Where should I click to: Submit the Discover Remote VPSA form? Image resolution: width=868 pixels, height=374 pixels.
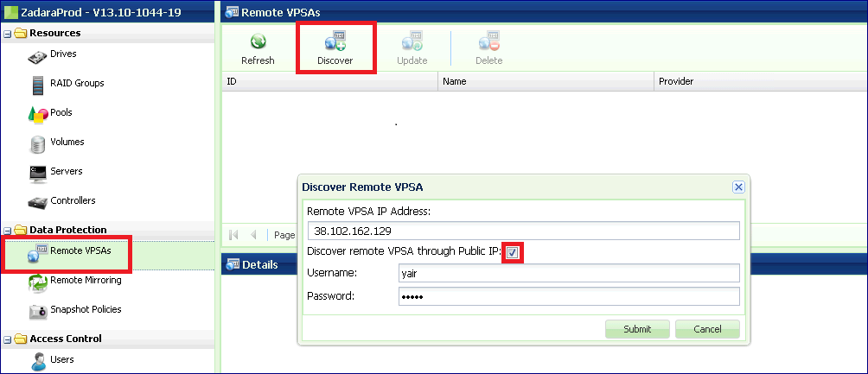coord(637,328)
